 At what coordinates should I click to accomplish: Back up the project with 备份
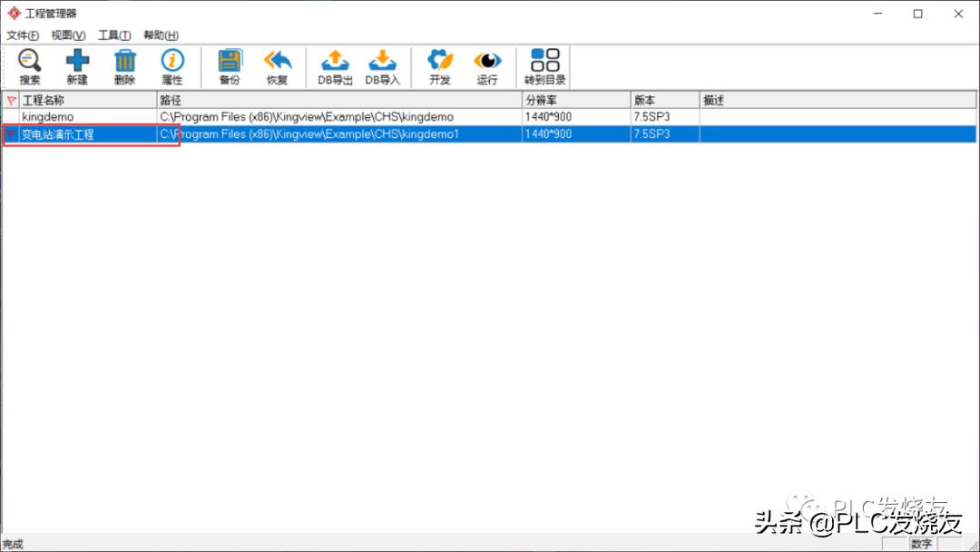click(x=230, y=67)
